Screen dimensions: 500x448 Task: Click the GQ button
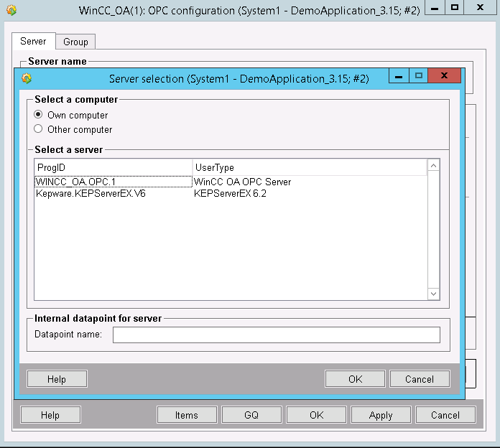[x=251, y=414]
